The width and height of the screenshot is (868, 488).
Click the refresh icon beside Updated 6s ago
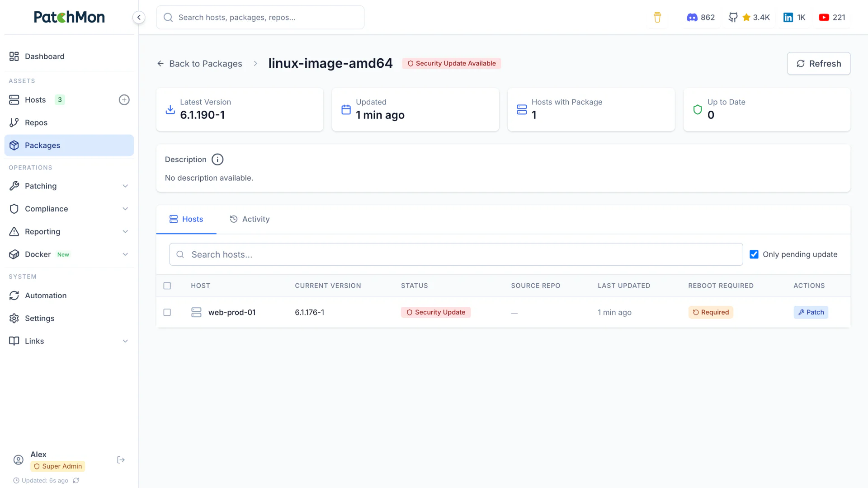tap(76, 480)
